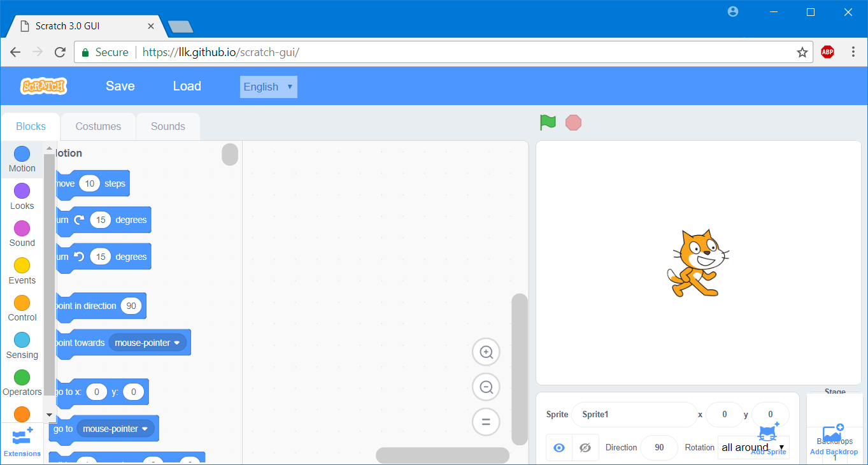Switch to the Sounds tab
The image size is (868, 465).
167,126
